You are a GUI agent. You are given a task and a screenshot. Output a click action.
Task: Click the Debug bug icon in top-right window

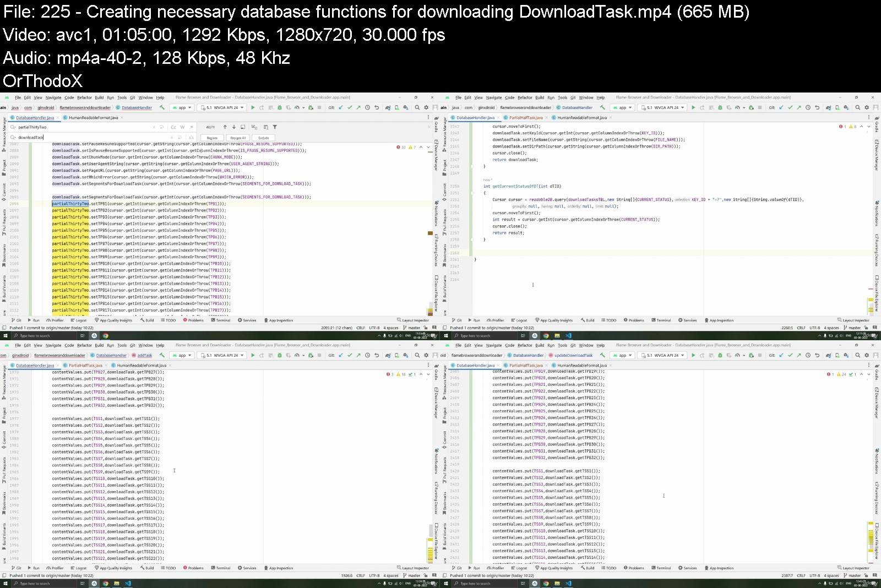[x=720, y=107]
